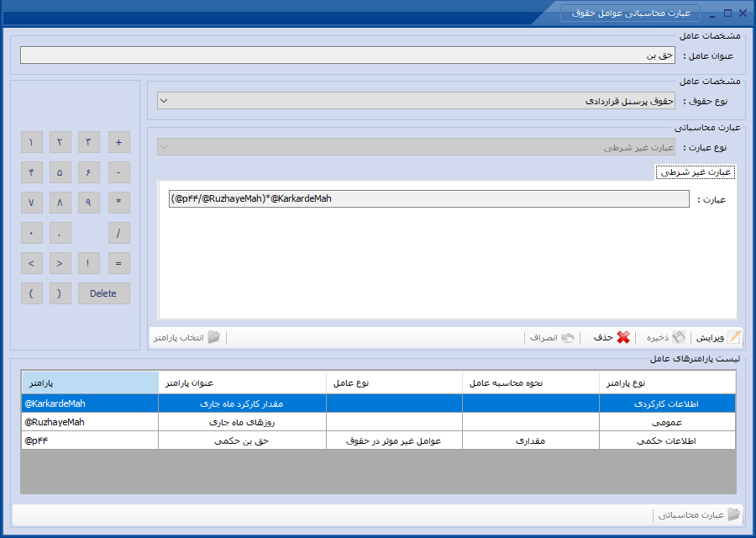Click the پارامتر column header
Image resolution: width=756 pixels, height=538 pixels.
click(90, 382)
